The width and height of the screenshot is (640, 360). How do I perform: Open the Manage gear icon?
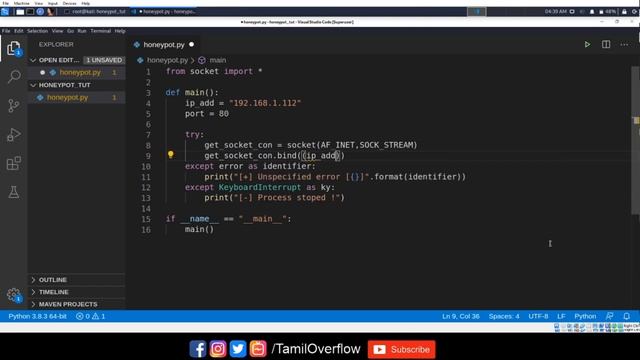click(x=14, y=294)
